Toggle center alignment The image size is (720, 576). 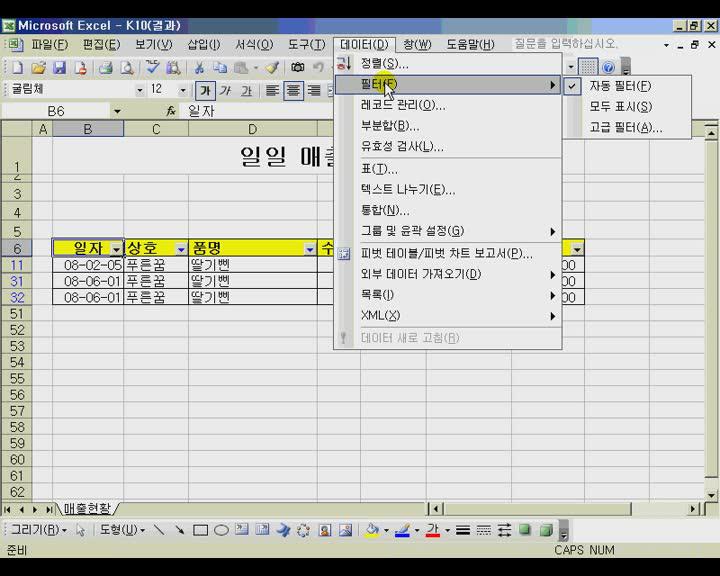pyautogui.click(x=293, y=90)
